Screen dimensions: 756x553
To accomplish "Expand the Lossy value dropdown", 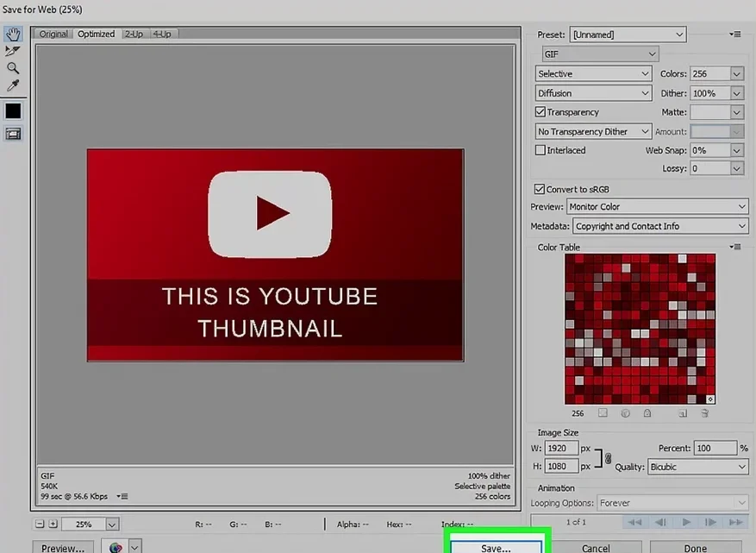I will 736,168.
